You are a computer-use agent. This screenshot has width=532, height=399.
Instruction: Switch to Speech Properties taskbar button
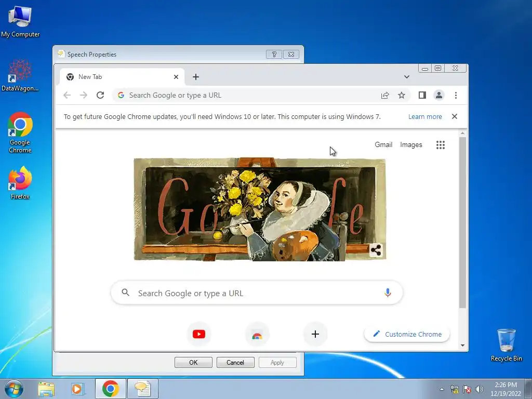[x=143, y=389]
